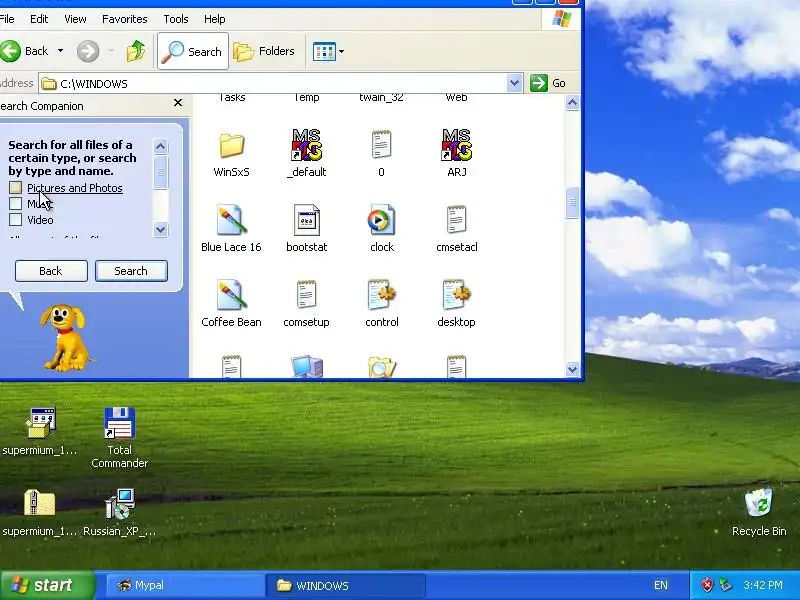Screen dimensions: 800x600
Task: Click the greyed Forward arrow icon
Action: [x=88, y=51]
